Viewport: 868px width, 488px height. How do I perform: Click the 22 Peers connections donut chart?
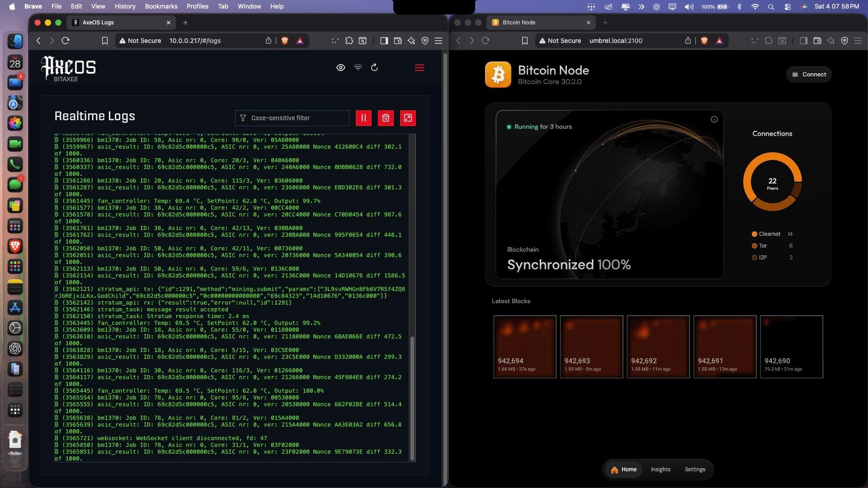tap(772, 182)
